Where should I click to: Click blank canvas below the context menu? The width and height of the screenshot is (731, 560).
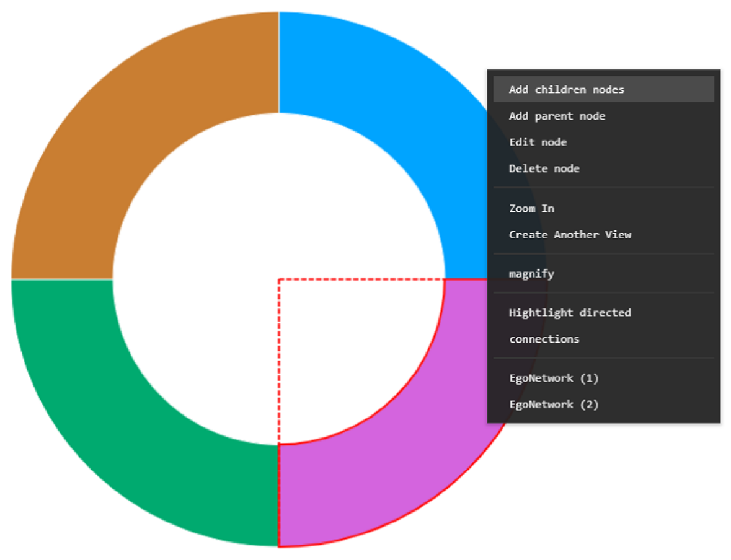[x=620, y=496]
